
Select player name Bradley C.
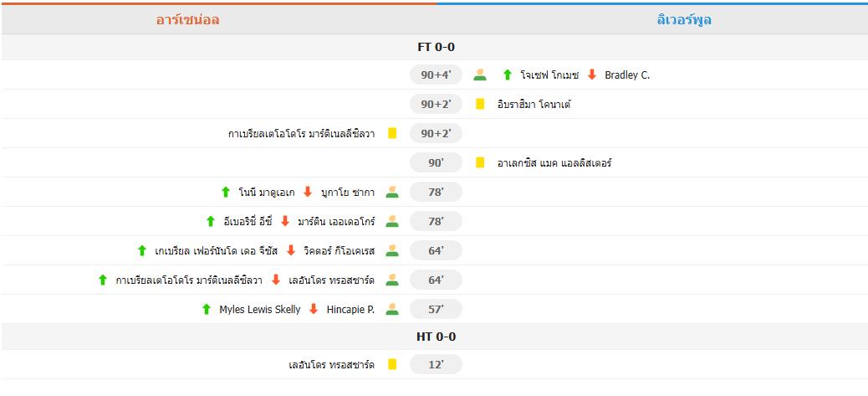627,75
